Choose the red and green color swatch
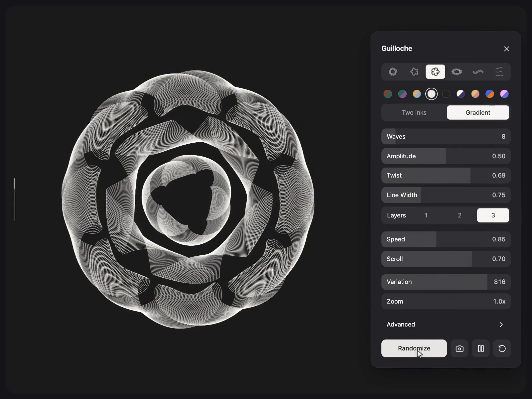 pos(388,94)
